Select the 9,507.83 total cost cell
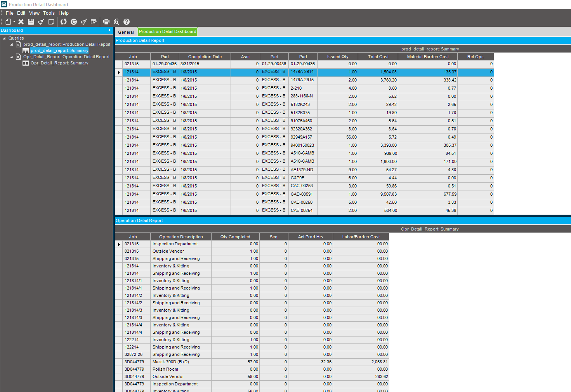The height and width of the screenshot is (392, 571). 378,194
